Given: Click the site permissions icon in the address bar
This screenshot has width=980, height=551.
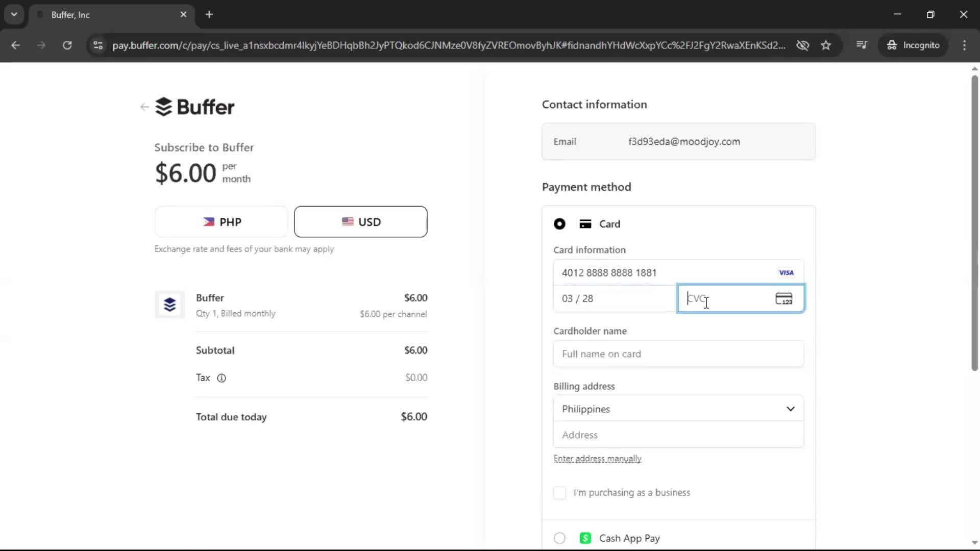Looking at the screenshot, I should 98,45.
